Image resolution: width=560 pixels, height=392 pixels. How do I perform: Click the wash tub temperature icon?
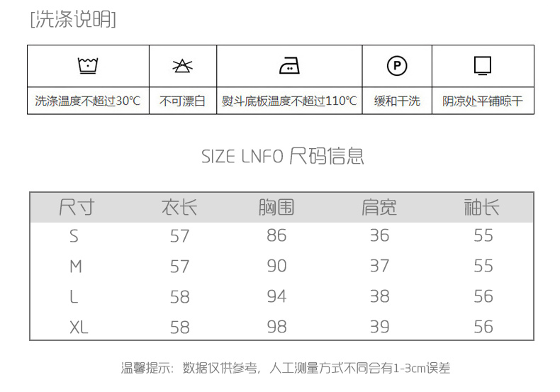pos(88,67)
